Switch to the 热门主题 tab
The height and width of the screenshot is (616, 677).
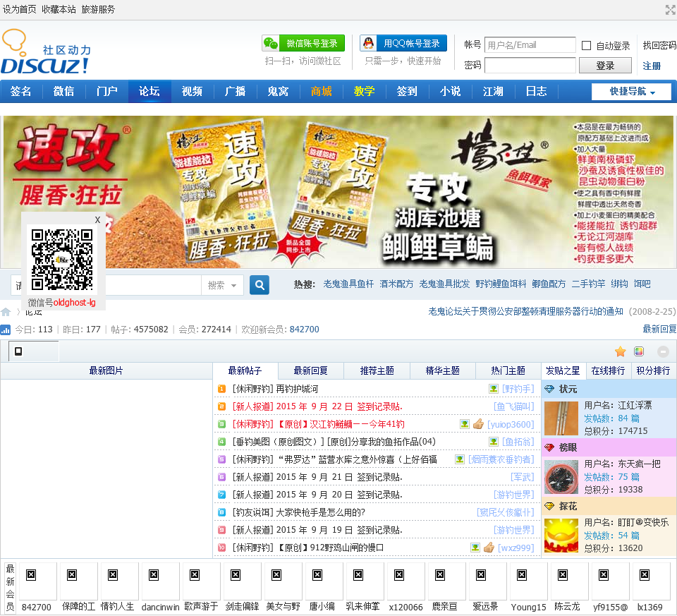click(508, 370)
